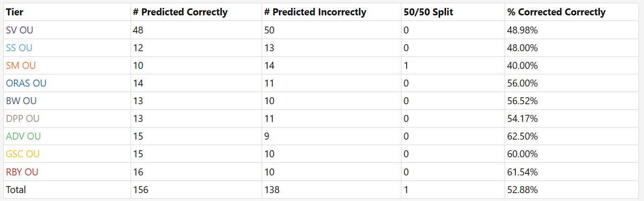The width and height of the screenshot is (644, 201).
Task: Select the 50/50 Split column header
Action: pos(428,12)
